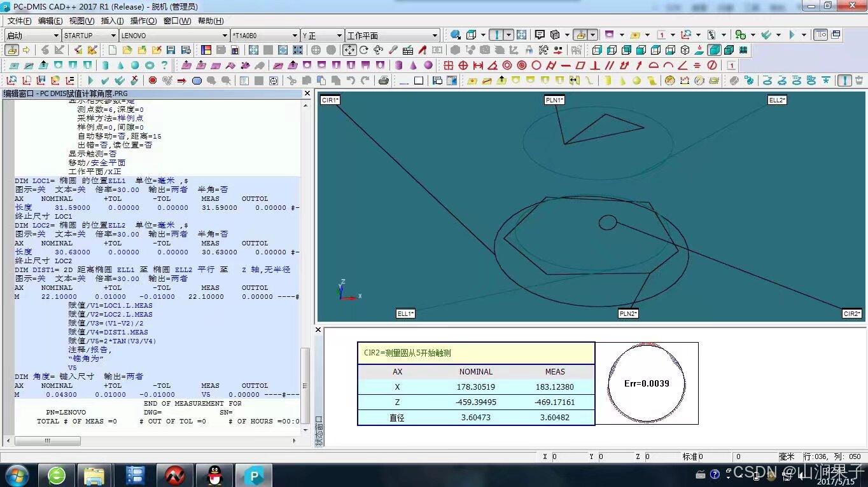Click the teal question-mark guess feature icon
868x487 pixels.
(164, 65)
